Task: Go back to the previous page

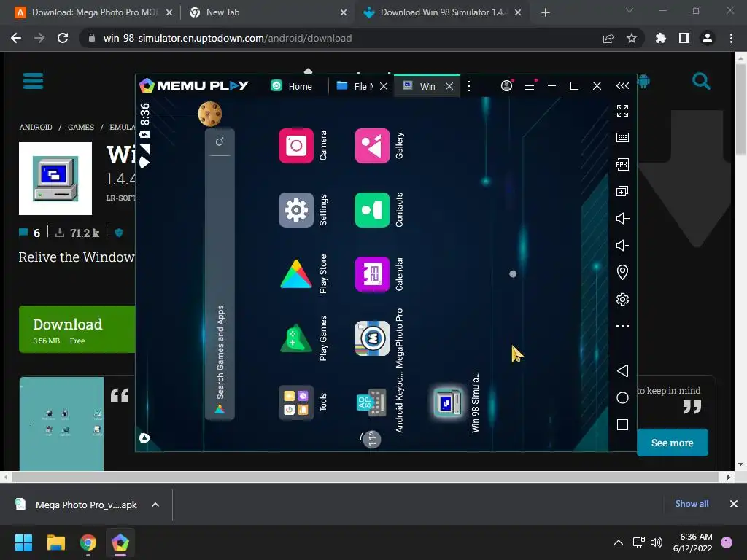Action: tap(16, 38)
